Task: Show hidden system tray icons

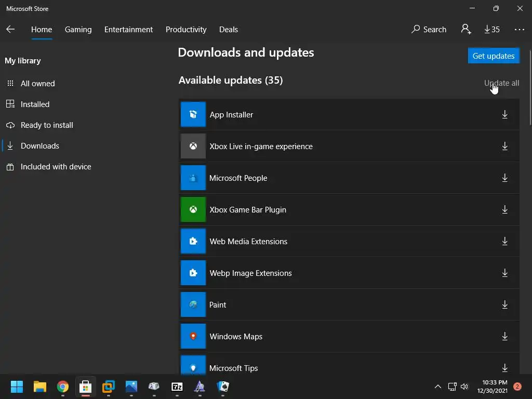Action: [438, 387]
